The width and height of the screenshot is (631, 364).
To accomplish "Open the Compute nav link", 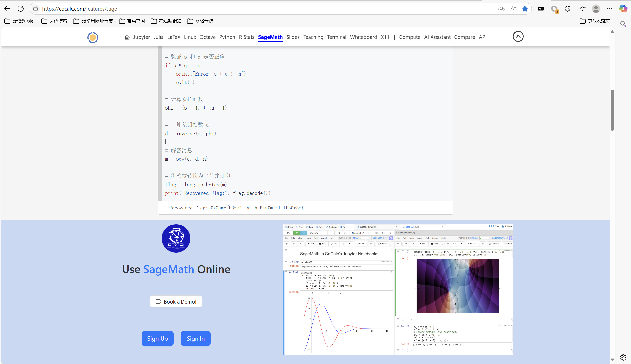I will pyautogui.click(x=410, y=37).
